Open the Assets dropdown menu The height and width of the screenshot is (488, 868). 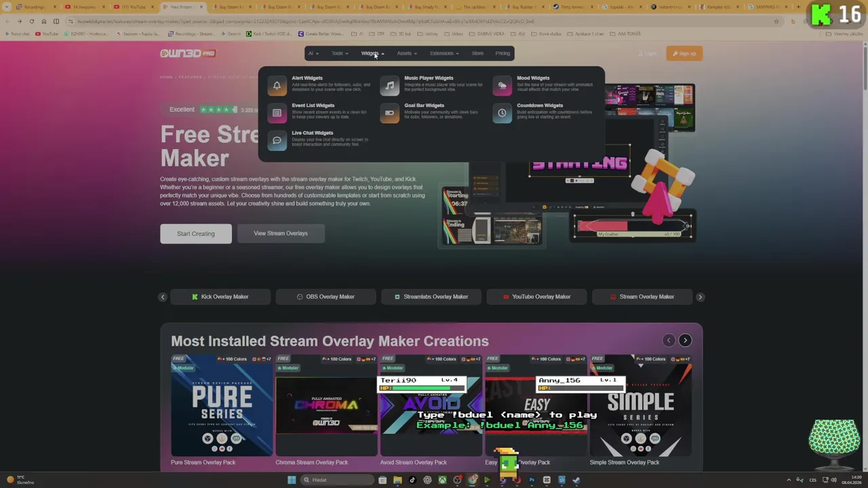(407, 54)
